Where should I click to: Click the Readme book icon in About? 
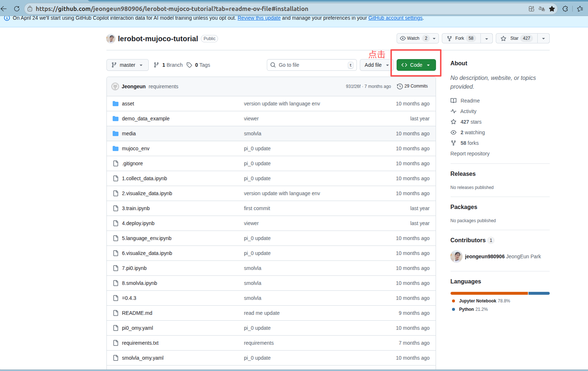453,101
